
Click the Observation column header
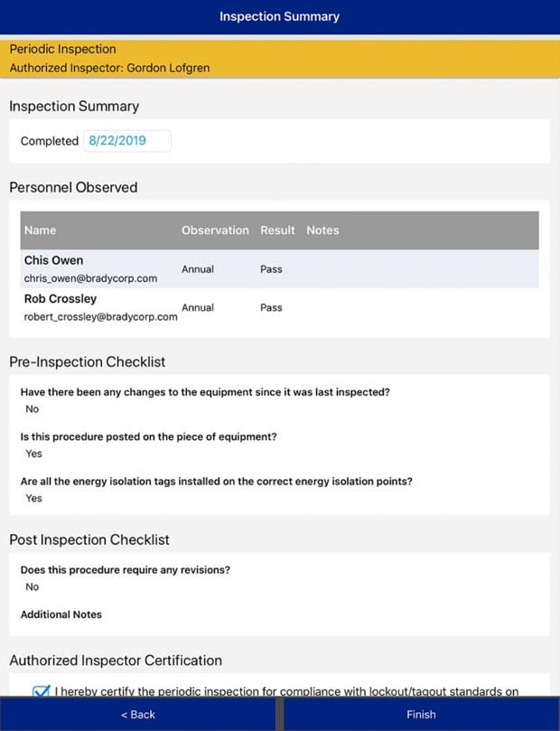click(x=215, y=230)
